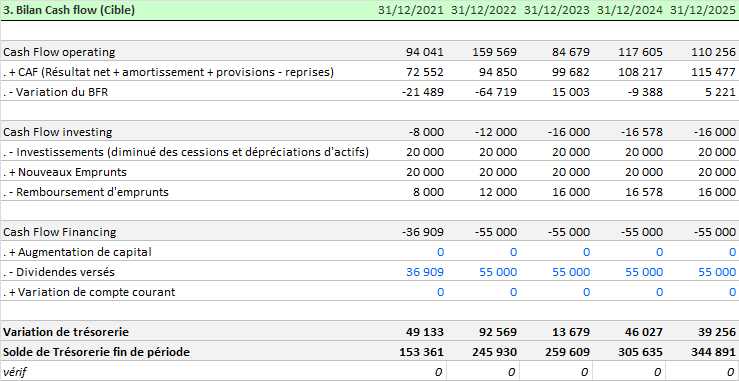Screen dimensions: 739x381
Task: Select Cash Flow operating value 117 605
Action: (x=640, y=52)
